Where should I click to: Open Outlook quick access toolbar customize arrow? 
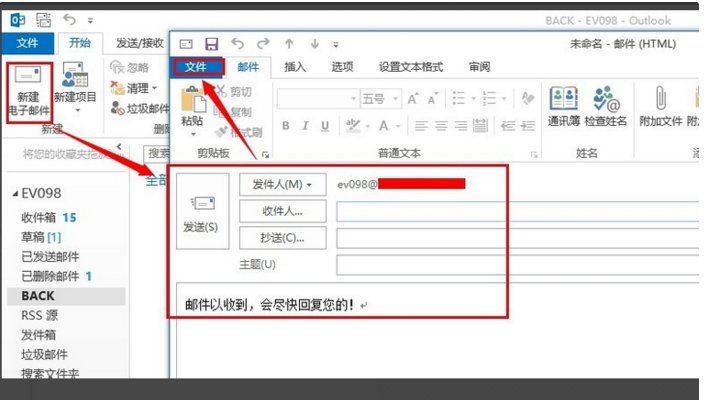pyautogui.click(x=90, y=21)
